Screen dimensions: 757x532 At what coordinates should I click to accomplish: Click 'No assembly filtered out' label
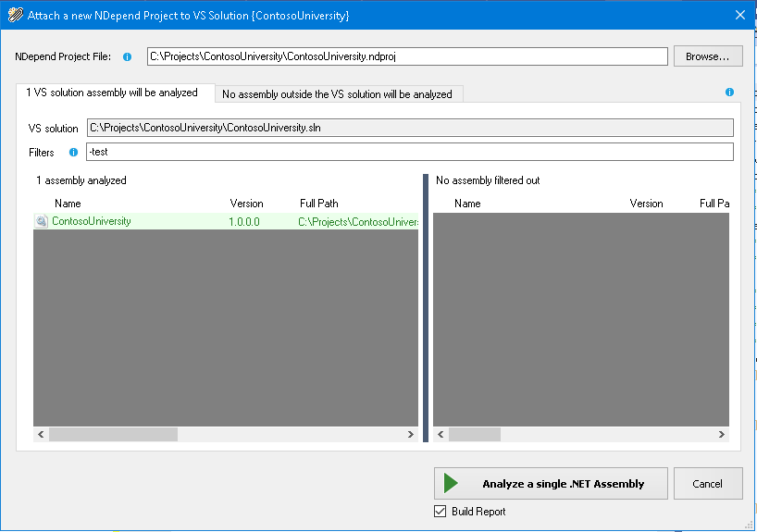(x=488, y=180)
